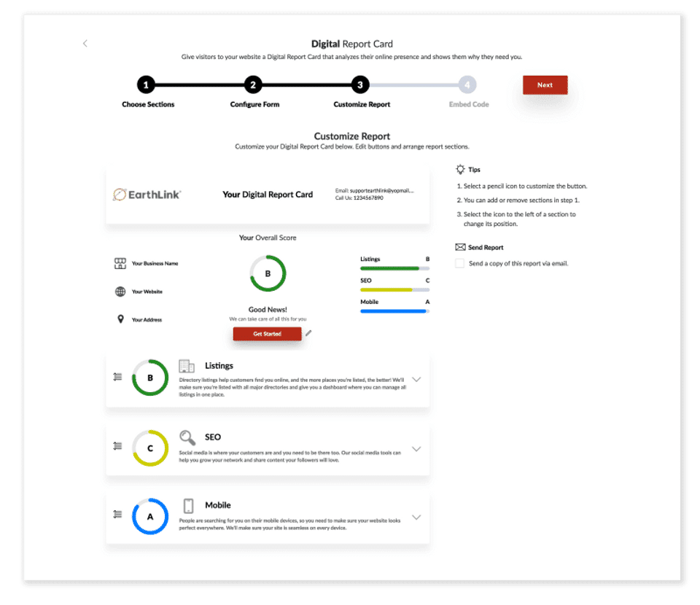Click the reorder handle for Listings section
700x605 pixels.
117,377
